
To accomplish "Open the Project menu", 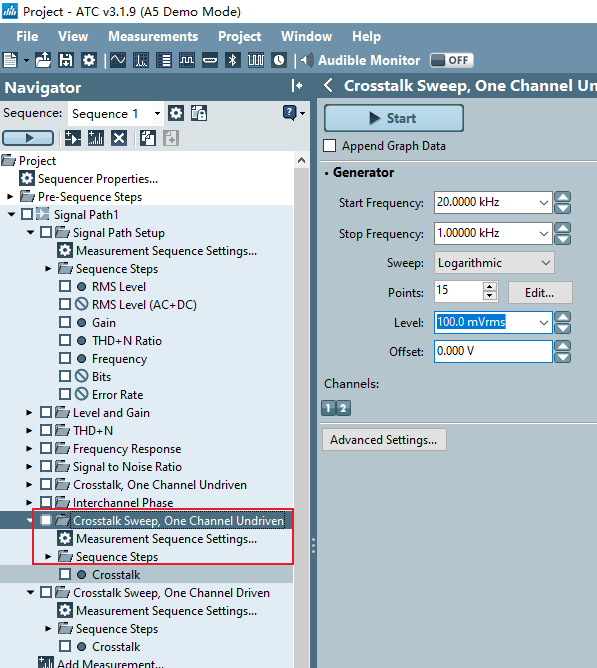I will pos(239,36).
